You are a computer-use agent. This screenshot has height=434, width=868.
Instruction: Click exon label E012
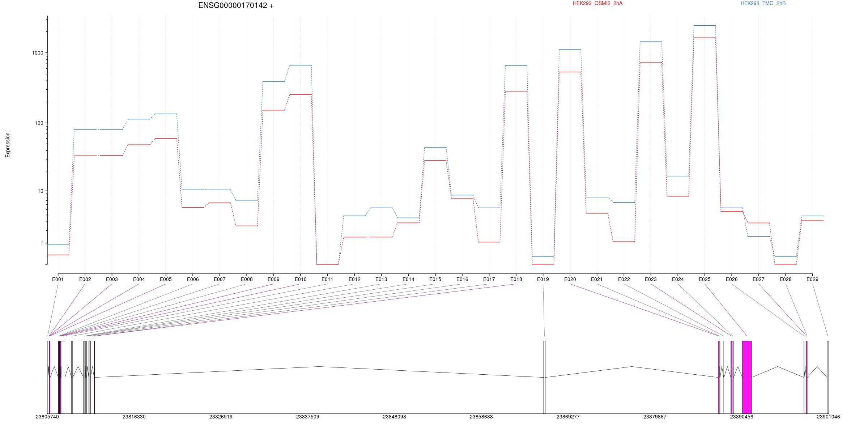[354, 279]
